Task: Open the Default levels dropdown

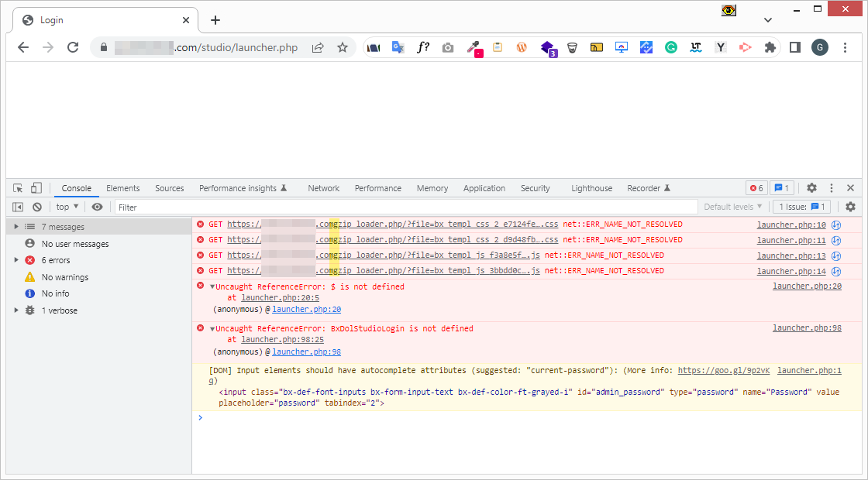Action: coord(732,207)
